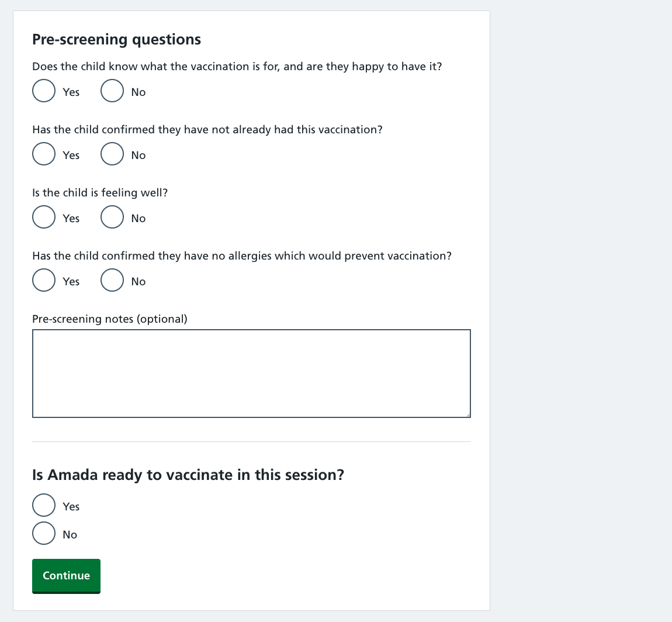Click the 'Is the child is feeling well?' question text
The image size is (672, 622).
pos(100,193)
